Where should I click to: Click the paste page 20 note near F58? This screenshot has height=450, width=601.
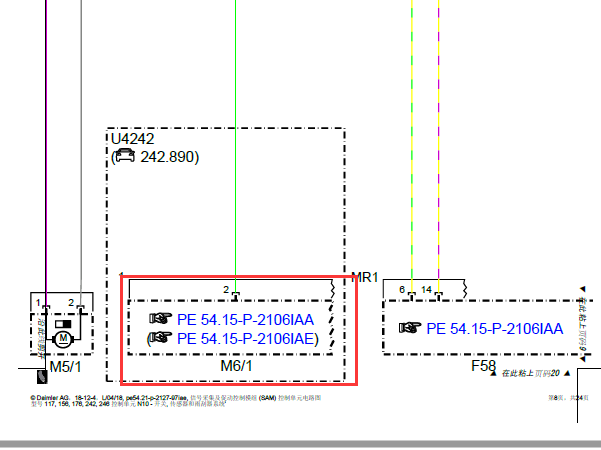[x=531, y=373]
